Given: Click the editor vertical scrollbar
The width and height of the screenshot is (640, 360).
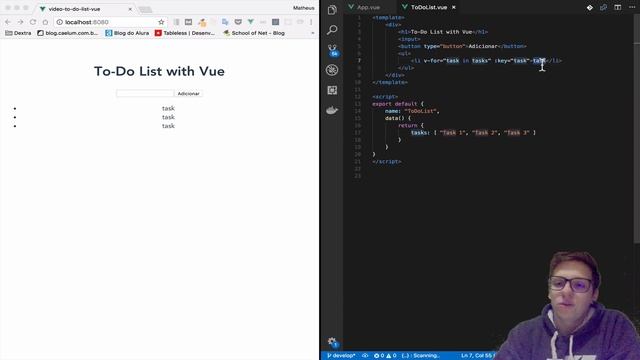Looking at the screenshot, I should tap(637, 129).
